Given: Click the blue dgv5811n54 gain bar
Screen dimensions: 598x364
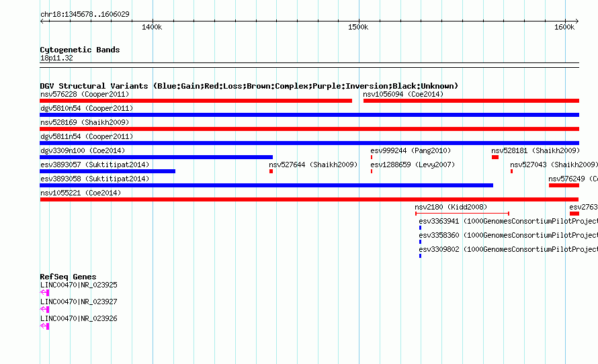Looking at the screenshot, I should point(310,143).
